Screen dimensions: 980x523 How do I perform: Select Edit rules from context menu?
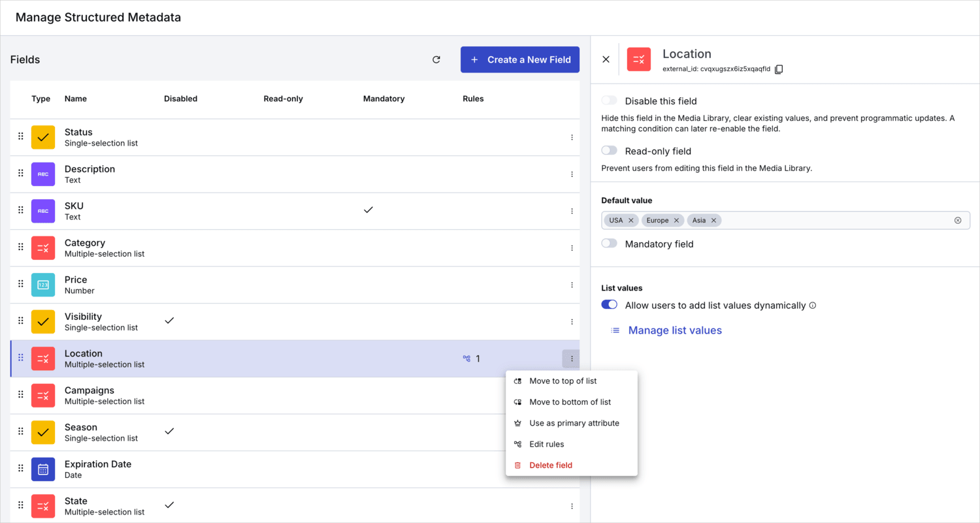[572, 444]
